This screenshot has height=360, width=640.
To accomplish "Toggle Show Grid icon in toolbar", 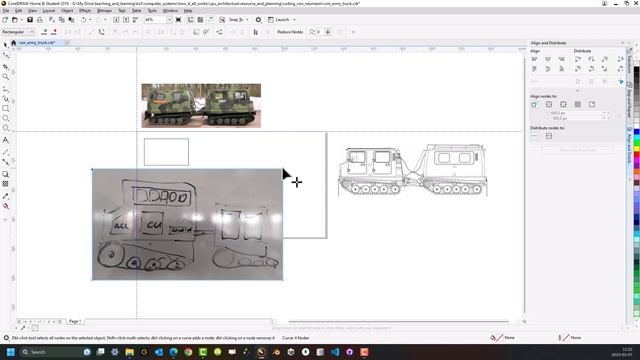I will click(x=200, y=20).
